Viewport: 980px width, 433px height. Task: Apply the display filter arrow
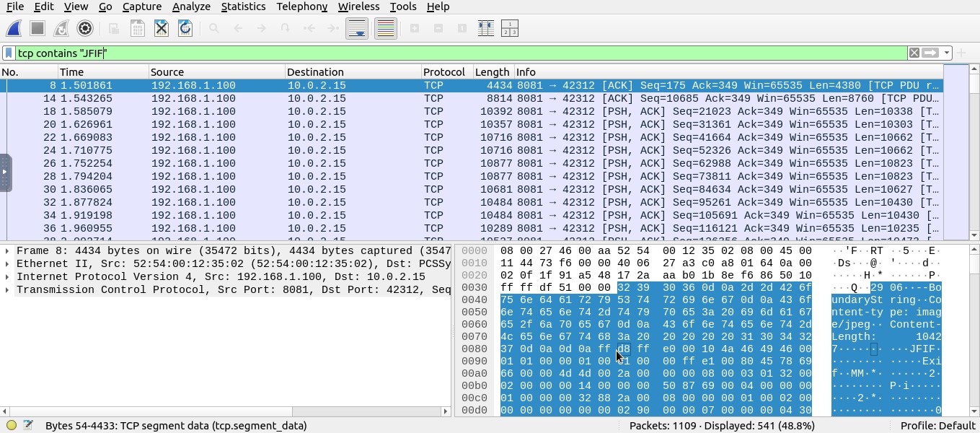(930, 53)
